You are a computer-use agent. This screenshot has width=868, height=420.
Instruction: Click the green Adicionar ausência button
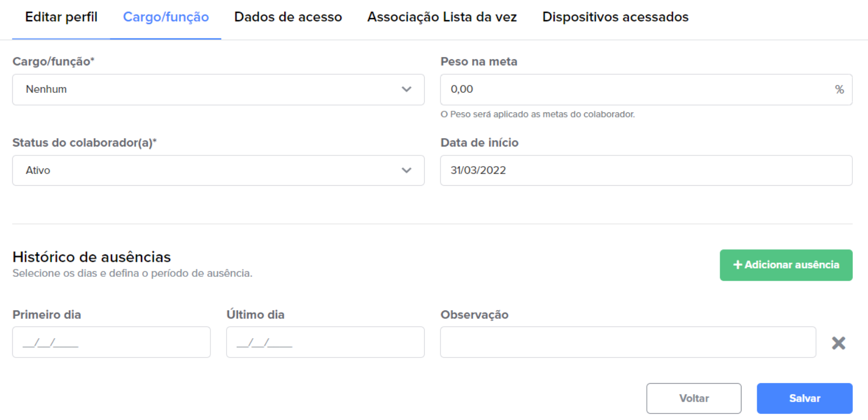786,265
